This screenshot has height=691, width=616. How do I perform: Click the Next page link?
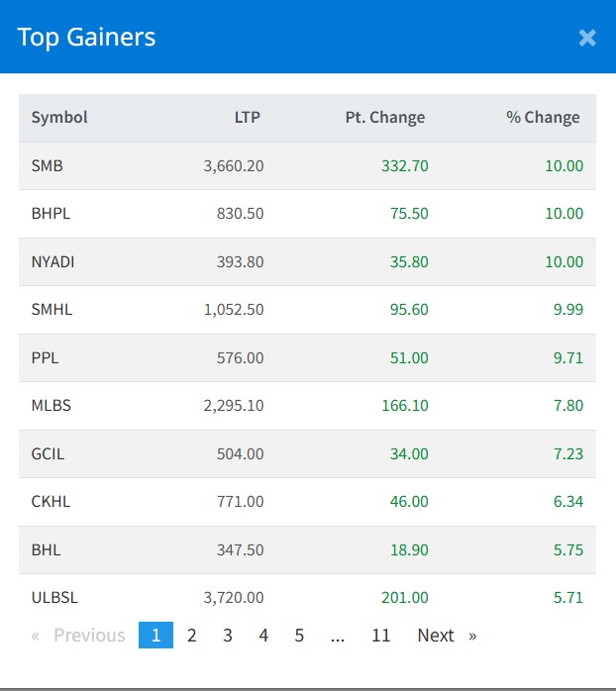coord(446,636)
